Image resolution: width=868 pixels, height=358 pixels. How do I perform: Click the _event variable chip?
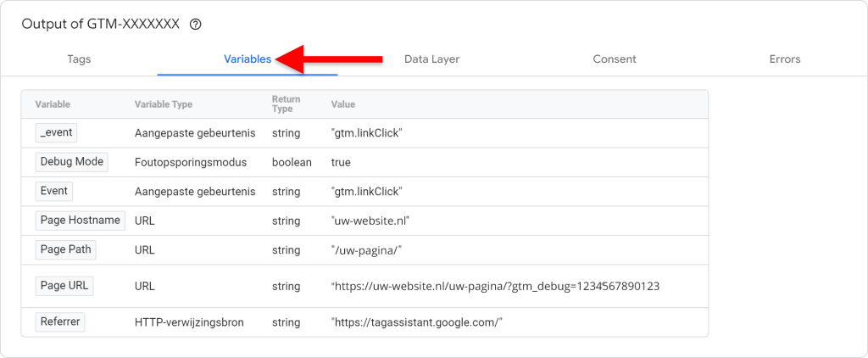tap(57, 132)
